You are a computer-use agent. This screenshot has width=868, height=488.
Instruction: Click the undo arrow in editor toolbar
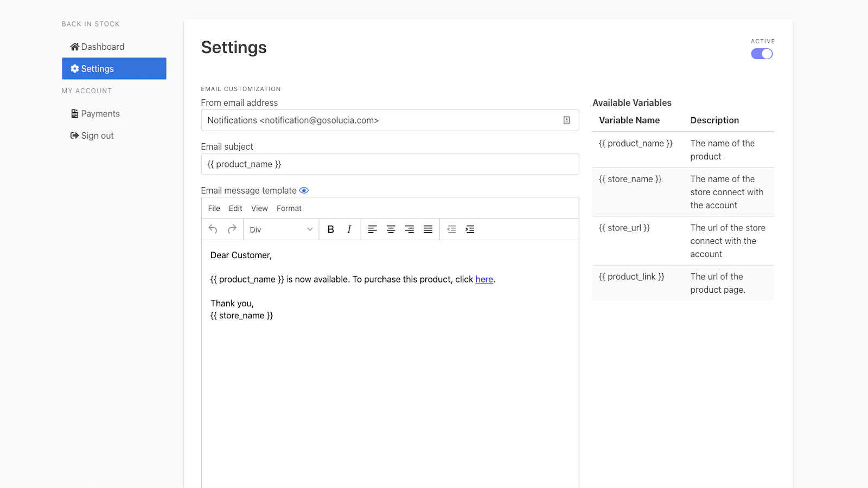[213, 229]
